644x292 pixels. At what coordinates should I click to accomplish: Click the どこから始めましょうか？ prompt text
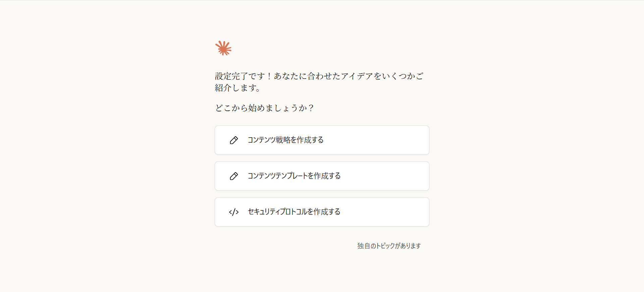click(264, 108)
